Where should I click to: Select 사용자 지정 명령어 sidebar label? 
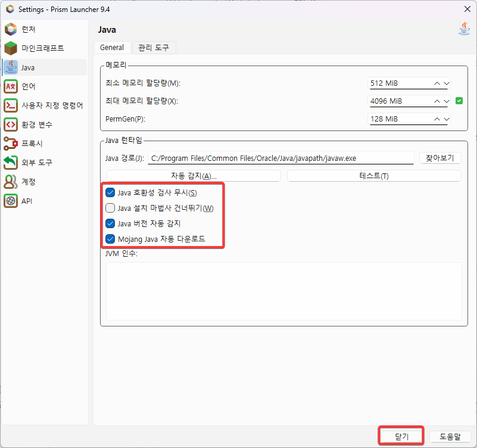coord(52,105)
